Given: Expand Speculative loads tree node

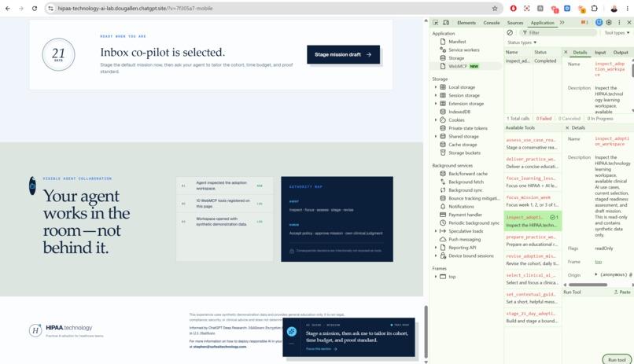Looking at the screenshot, I should coord(436,231).
